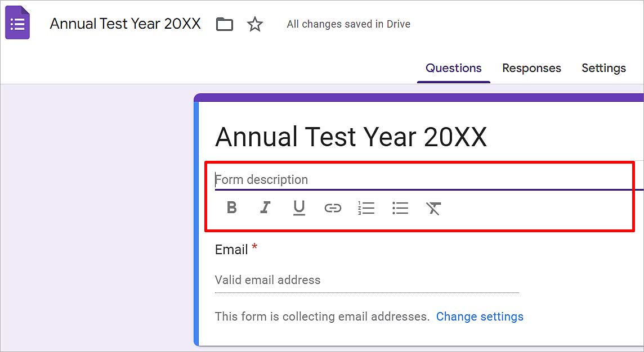Open the Responses tab

[x=531, y=68]
